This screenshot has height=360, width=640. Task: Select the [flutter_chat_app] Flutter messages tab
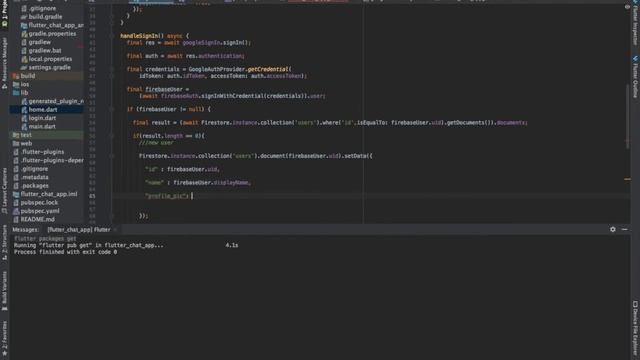(x=79, y=230)
